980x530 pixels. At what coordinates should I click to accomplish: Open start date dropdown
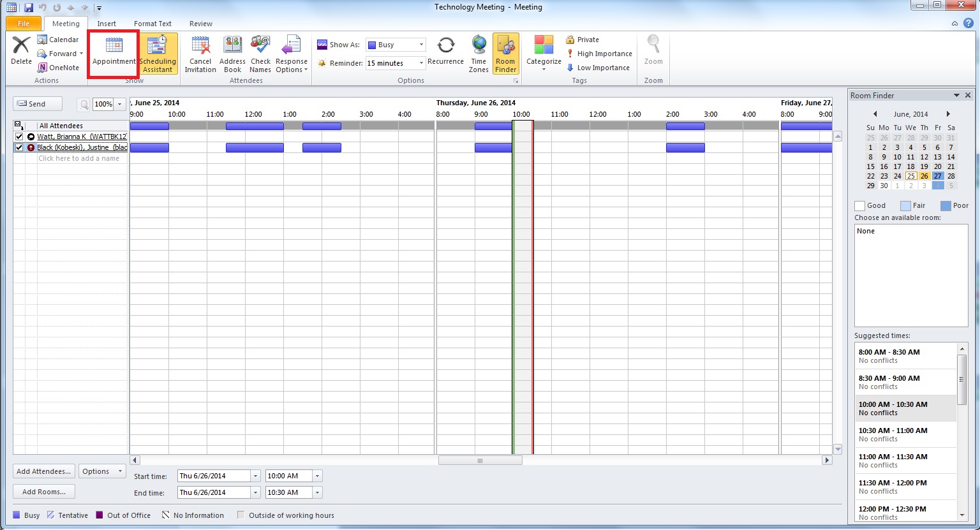(x=255, y=476)
